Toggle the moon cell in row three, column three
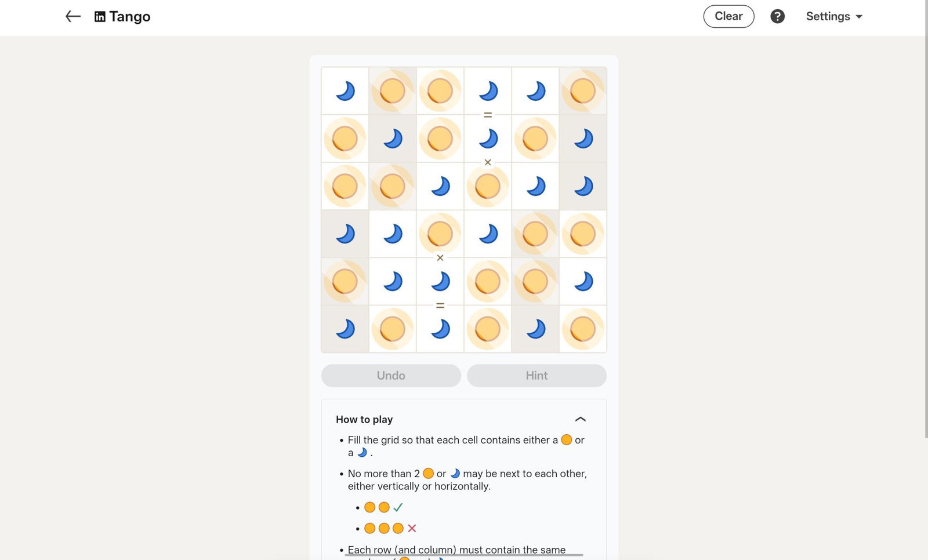Screen dimensions: 928x560 point(440,186)
